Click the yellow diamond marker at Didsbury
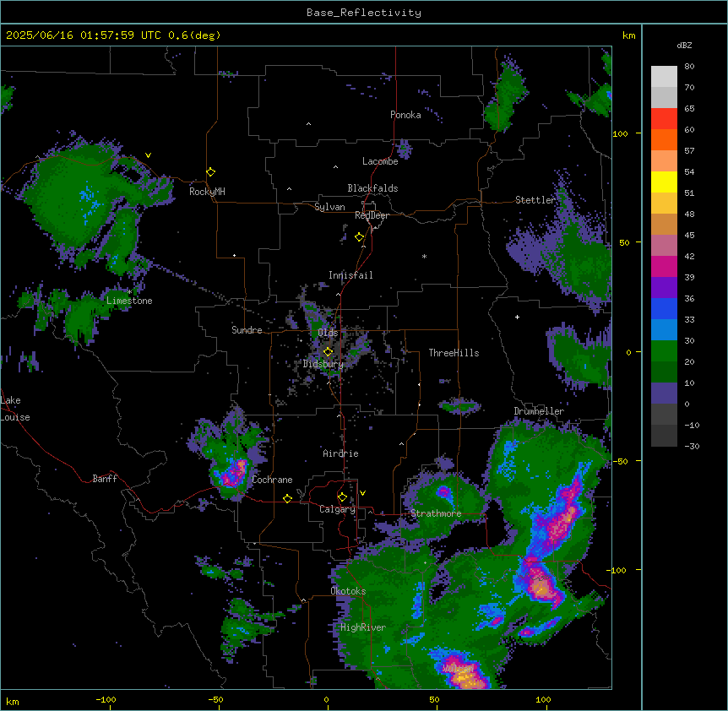Image resolution: width=728 pixels, height=711 pixels. 329,351
